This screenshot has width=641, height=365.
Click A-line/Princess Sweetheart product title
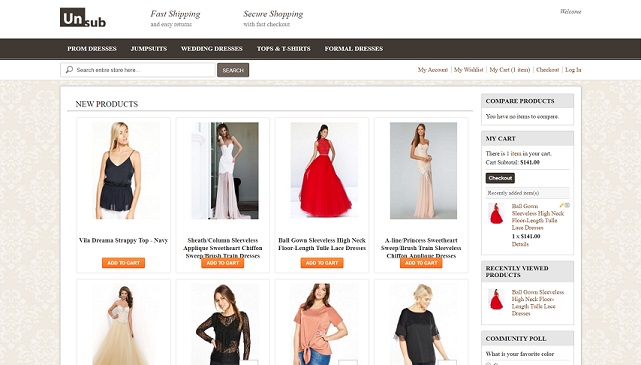pos(421,248)
